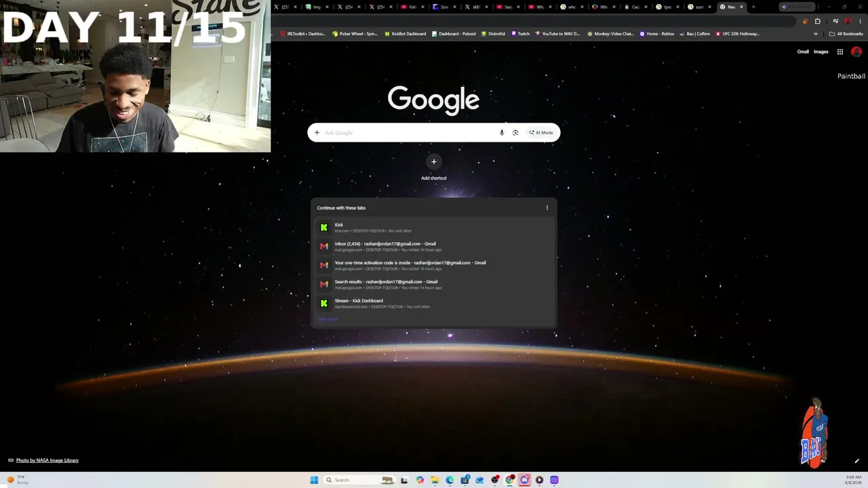868x488 pixels.
Task: Open Discord icon in taskbar
Action: (524, 480)
